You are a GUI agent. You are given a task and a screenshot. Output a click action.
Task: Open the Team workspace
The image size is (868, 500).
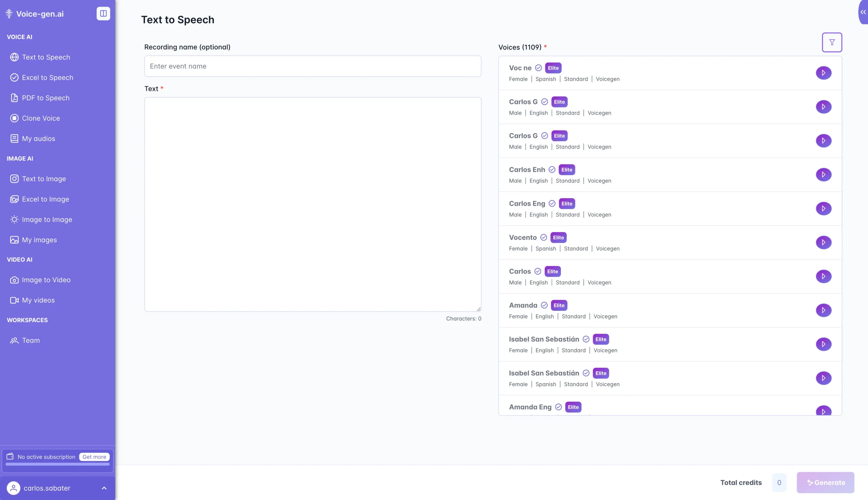[31, 340]
